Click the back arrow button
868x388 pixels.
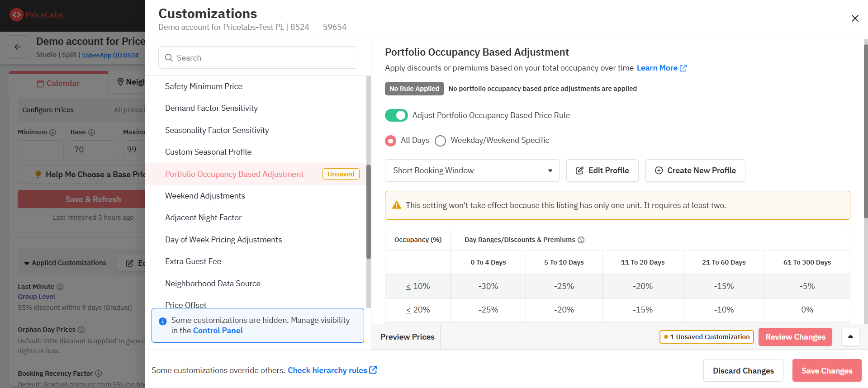click(18, 47)
